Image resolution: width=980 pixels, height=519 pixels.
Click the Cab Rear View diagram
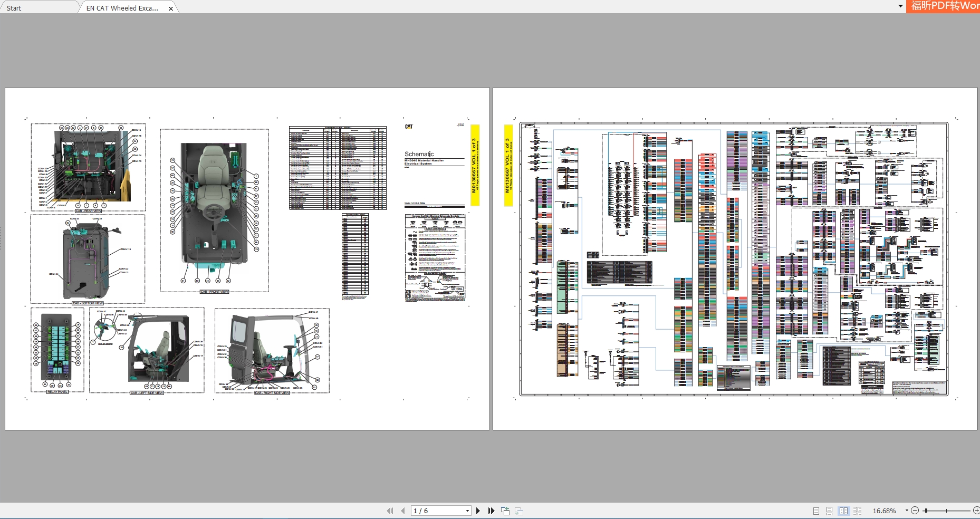88,168
